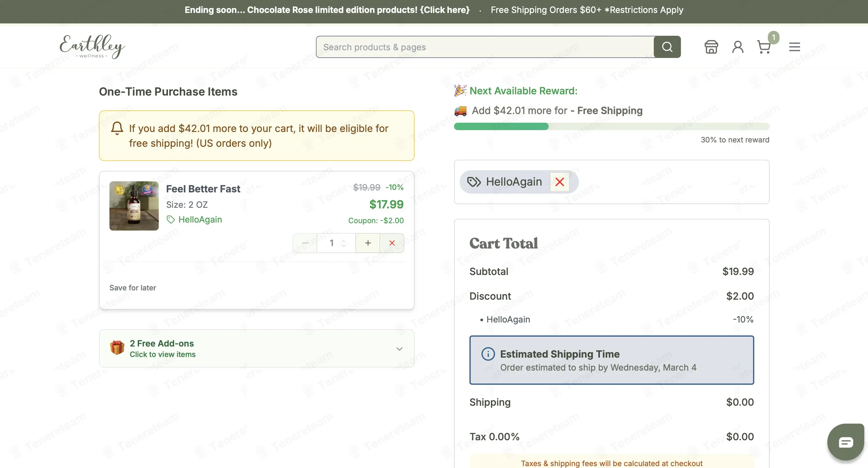Click the party popper reward icon

460,91
